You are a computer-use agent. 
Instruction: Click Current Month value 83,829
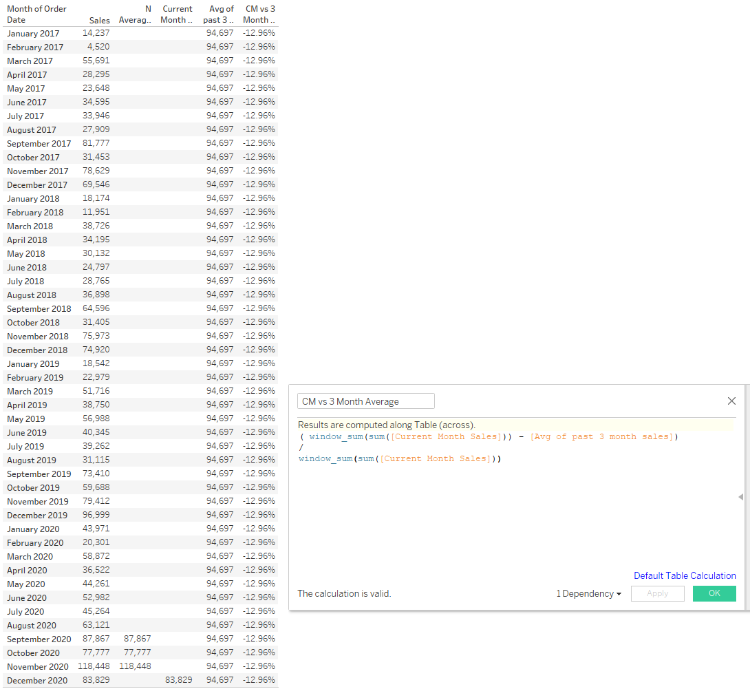(178, 680)
